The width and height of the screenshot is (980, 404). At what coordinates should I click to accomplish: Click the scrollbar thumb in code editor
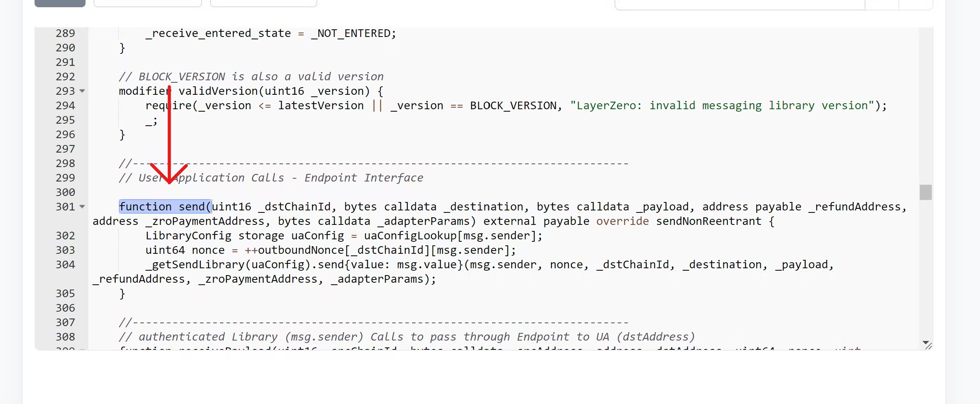[x=925, y=192]
